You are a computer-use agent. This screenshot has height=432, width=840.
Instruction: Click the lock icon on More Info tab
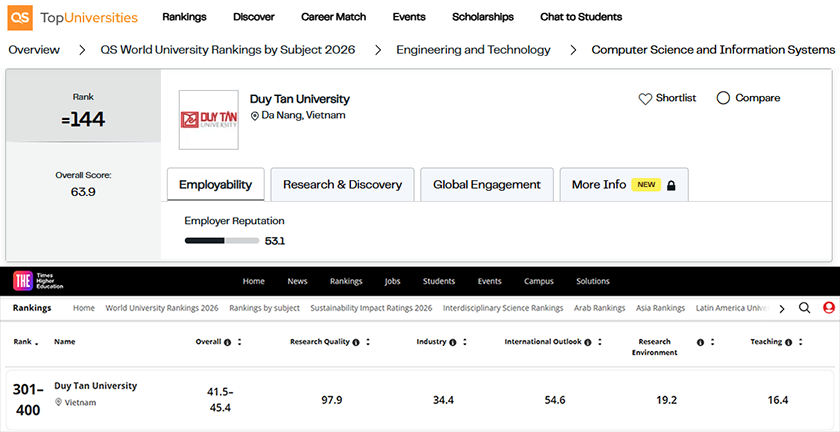coord(671,185)
